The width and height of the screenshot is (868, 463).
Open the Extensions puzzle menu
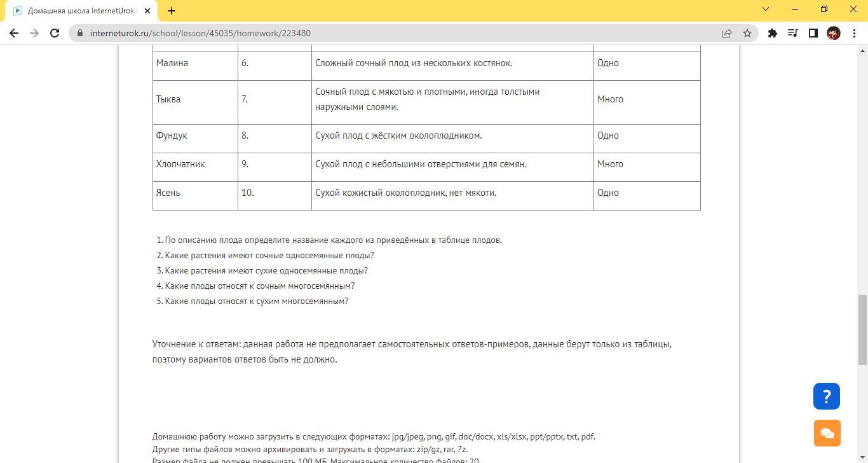(773, 33)
